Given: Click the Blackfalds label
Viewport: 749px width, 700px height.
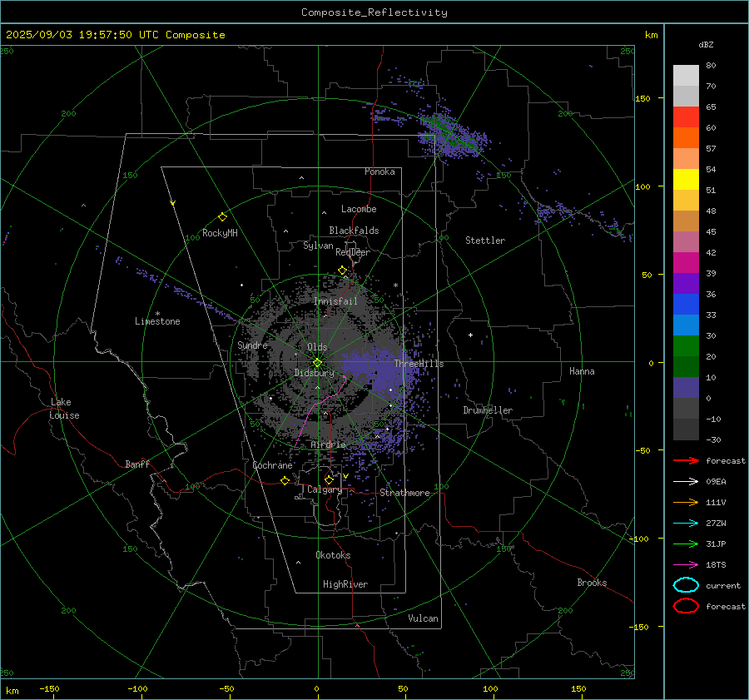Looking at the screenshot, I should [354, 231].
